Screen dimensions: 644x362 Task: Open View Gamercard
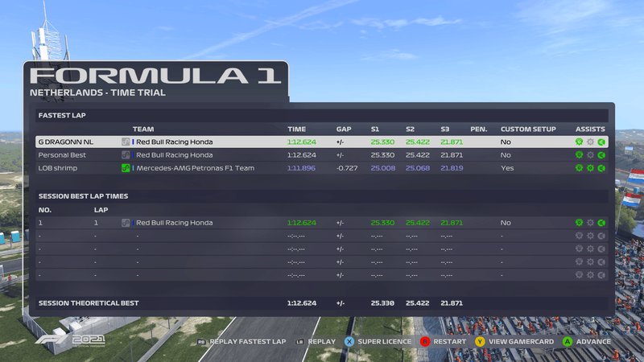point(521,342)
